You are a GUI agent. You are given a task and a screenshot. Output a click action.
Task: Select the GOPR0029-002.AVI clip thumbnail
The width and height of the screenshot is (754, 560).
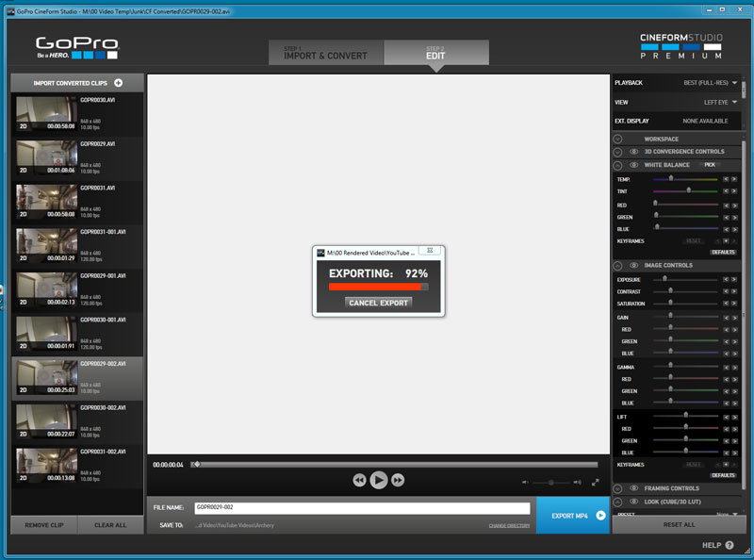coord(46,377)
